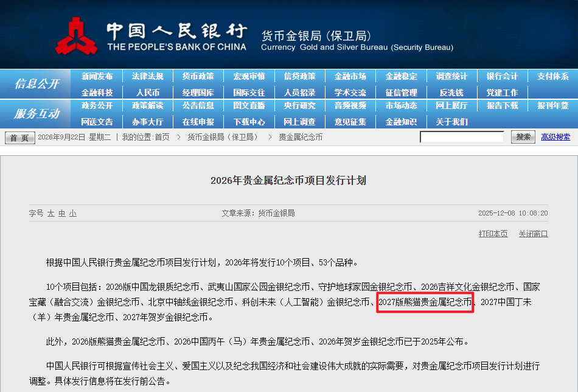This screenshot has width=578, height=392.
Task: Click the 贵金属纪念币 breadcrumb
Action: point(301,137)
